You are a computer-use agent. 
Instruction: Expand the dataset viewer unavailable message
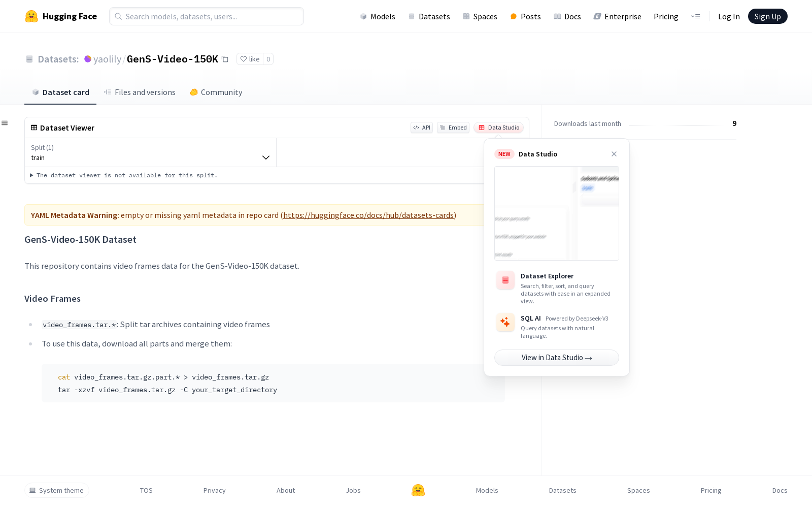tap(31, 175)
